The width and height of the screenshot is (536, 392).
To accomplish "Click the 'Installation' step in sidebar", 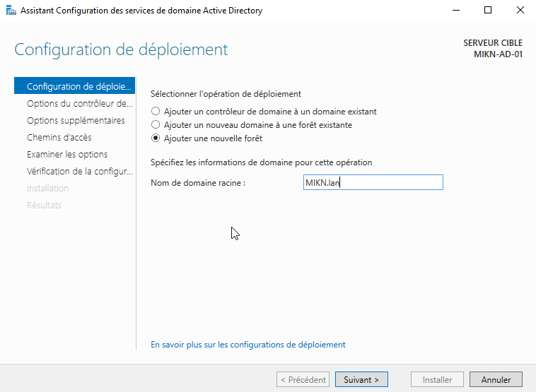I will [x=47, y=189].
